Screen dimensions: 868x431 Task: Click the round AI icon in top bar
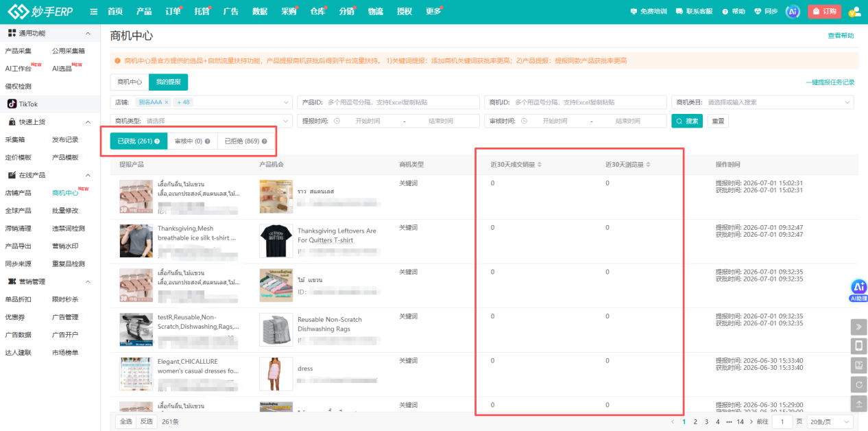click(x=793, y=12)
